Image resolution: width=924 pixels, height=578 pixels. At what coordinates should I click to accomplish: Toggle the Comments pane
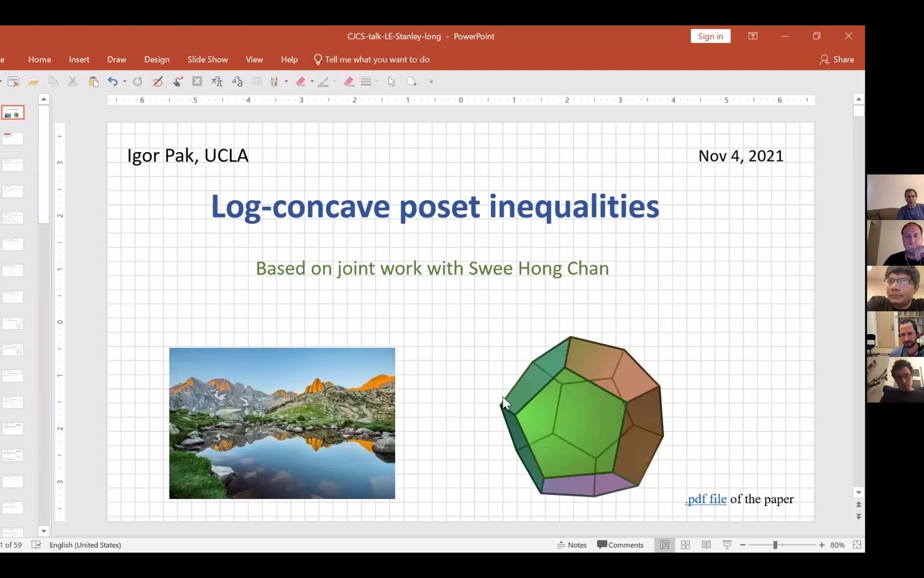point(620,544)
